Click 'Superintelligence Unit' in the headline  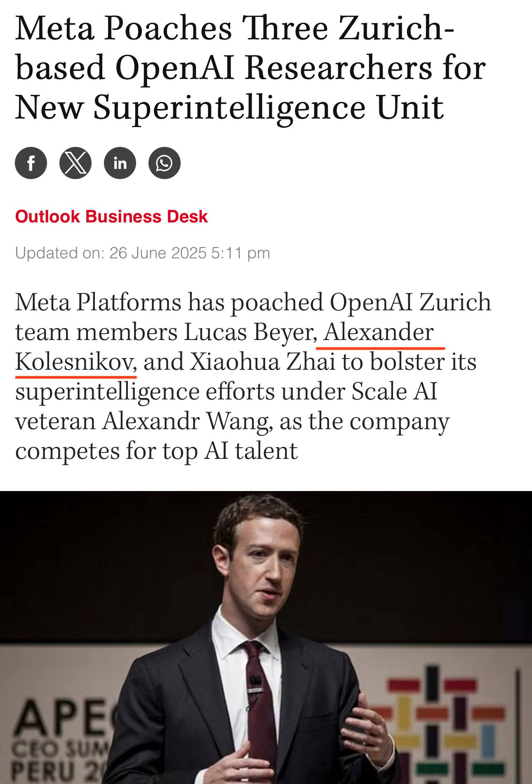(269, 107)
